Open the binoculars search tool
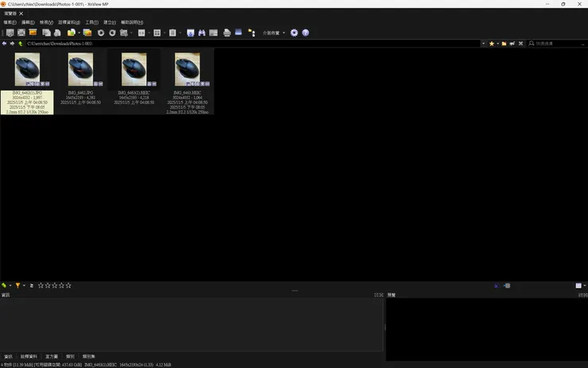Viewport: 588px width, 368px height. 202,33
